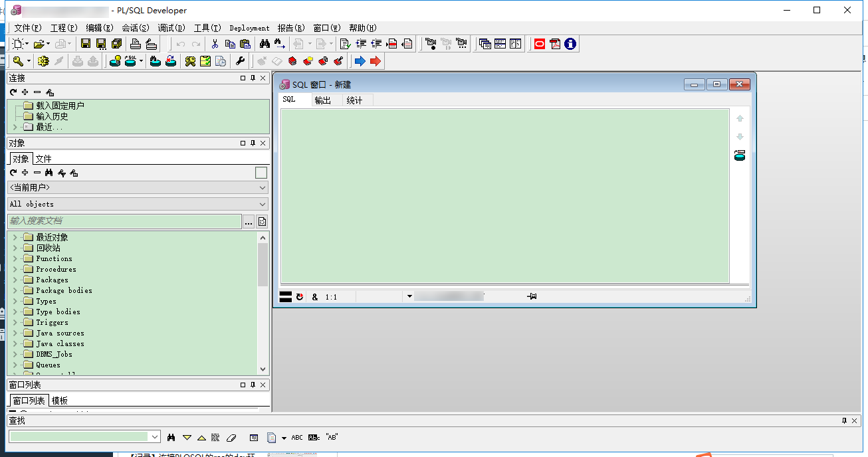868x457 pixels.
Task: Toggle pin on the 窗口列表 panel
Action: click(x=253, y=385)
